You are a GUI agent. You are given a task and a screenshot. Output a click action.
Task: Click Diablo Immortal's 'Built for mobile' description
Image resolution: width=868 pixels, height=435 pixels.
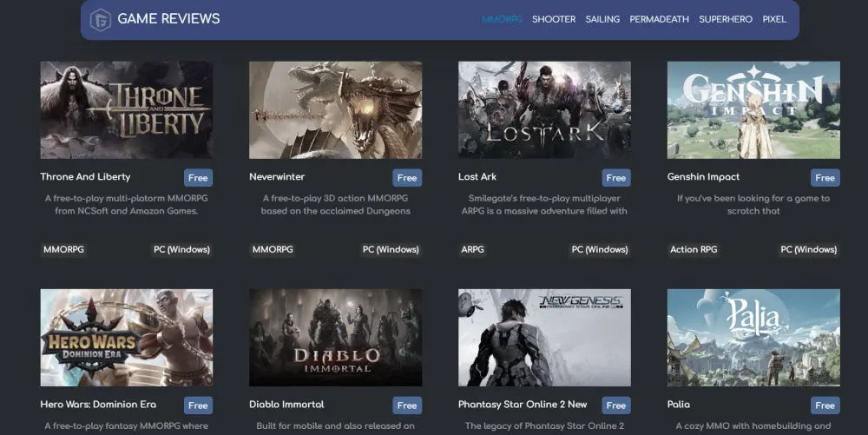pos(335,426)
